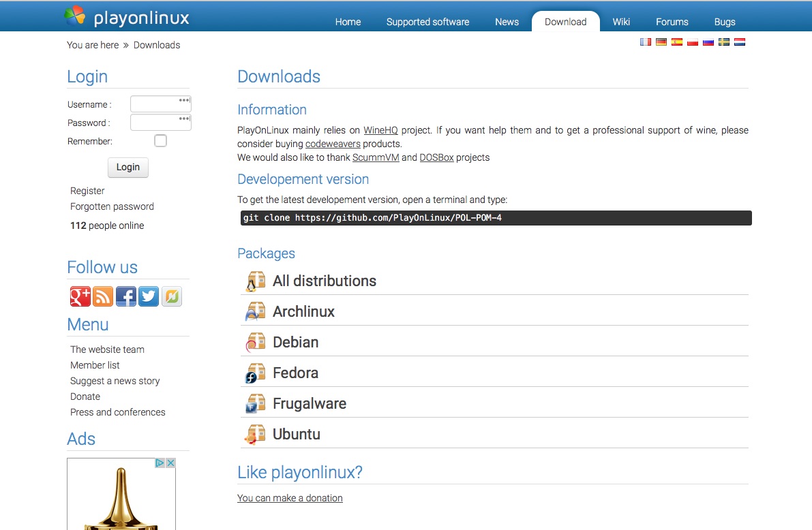Viewport: 812px width, 530px height.
Task: Click the Debian package icon
Action: (x=255, y=342)
